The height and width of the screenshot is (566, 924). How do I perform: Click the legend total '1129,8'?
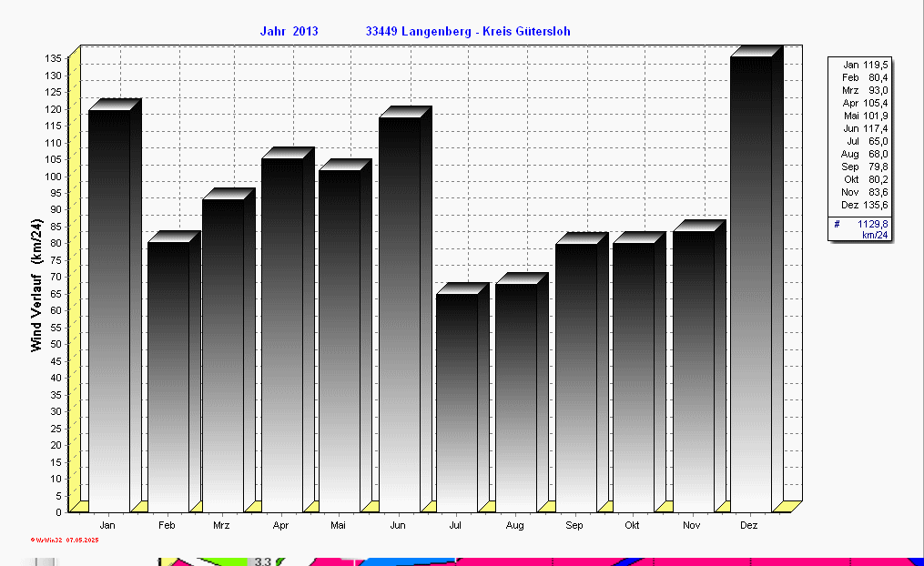(x=873, y=225)
